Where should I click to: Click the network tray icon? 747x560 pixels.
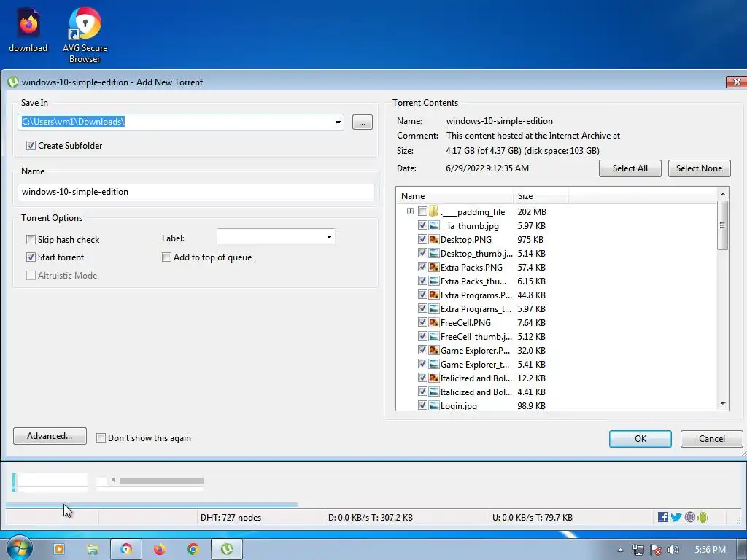click(638, 550)
